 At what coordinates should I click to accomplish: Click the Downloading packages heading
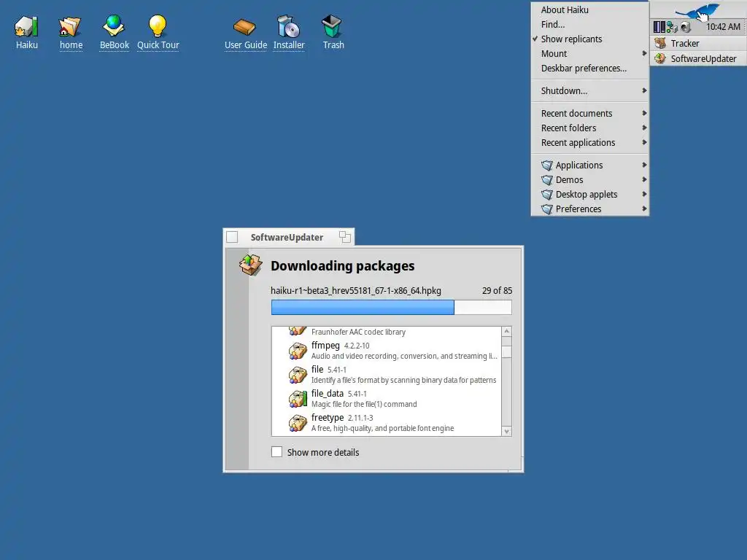pos(343,265)
